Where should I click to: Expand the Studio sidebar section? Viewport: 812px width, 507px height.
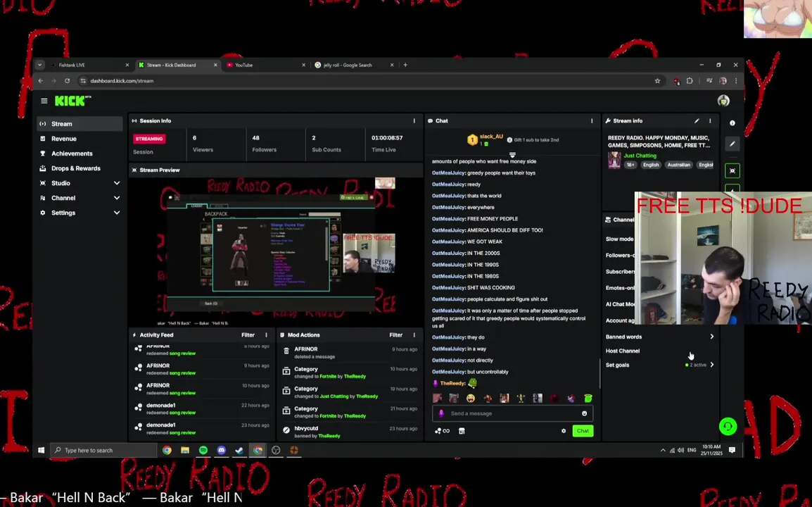click(x=117, y=183)
